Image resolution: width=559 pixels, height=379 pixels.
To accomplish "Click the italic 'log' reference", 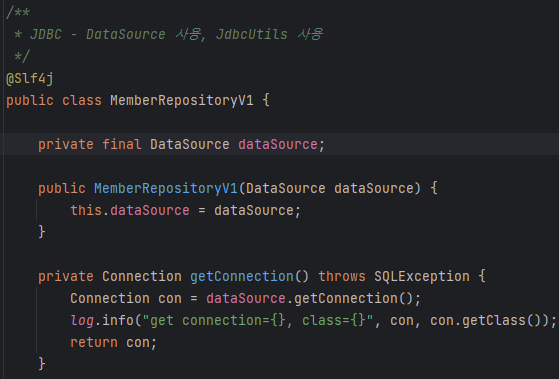I will pyautogui.click(x=82, y=321).
